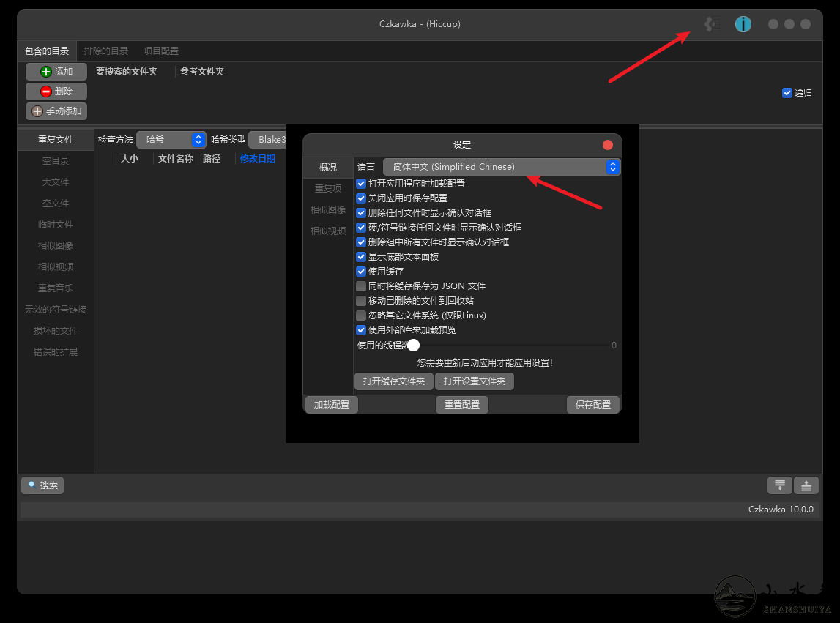840x623 pixels.
Task: Switch to the 排除的目录 tab
Action: (x=107, y=51)
